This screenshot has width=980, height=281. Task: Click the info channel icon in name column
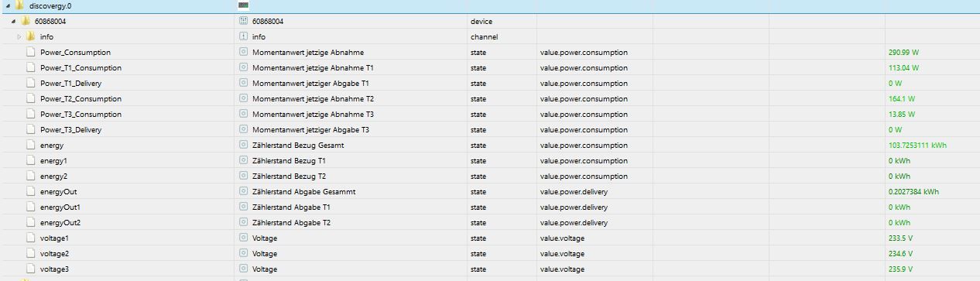pyautogui.click(x=243, y=36)
